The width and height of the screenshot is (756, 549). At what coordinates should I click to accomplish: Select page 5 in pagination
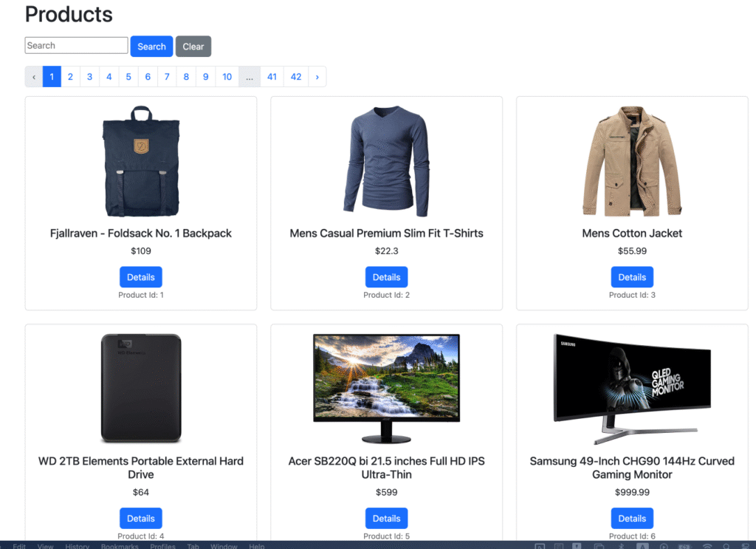click(128, 77)
